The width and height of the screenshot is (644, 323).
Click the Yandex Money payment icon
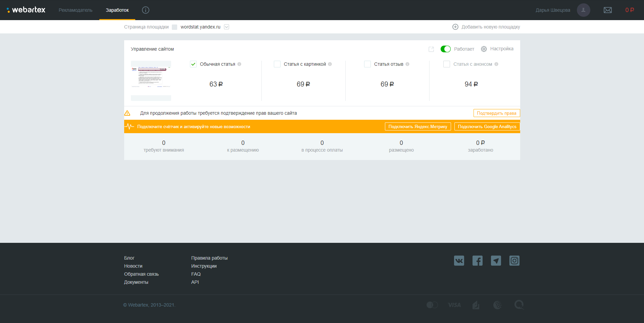[x=476, y=305]
